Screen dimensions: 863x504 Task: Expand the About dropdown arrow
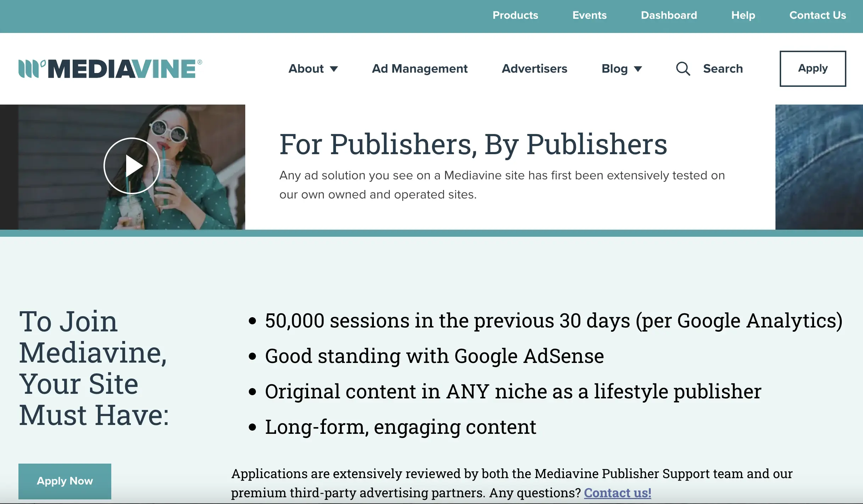click(334, 69)
